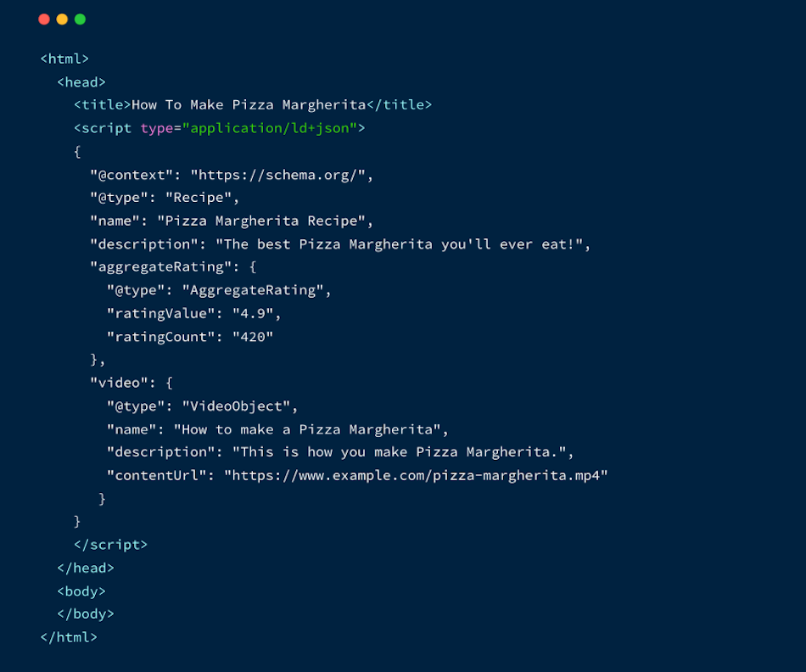Select the ratingCount "420" text
The image size is (806, 672).
253,338
